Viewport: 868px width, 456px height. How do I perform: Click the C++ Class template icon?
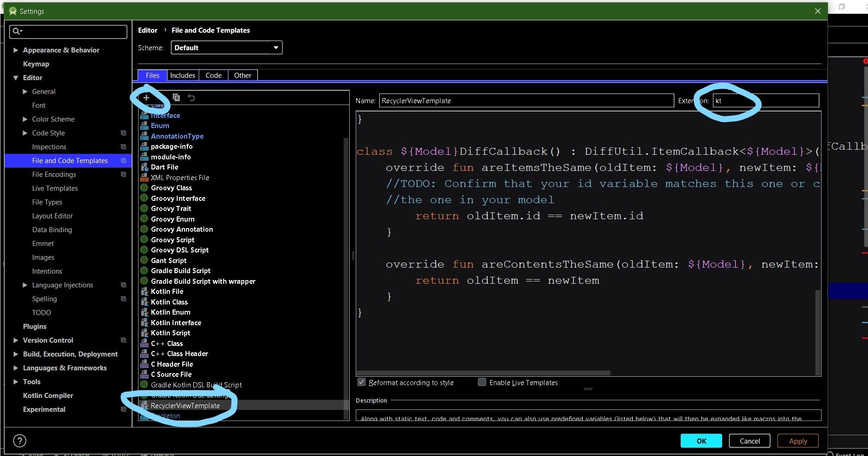tap(144, 344)
